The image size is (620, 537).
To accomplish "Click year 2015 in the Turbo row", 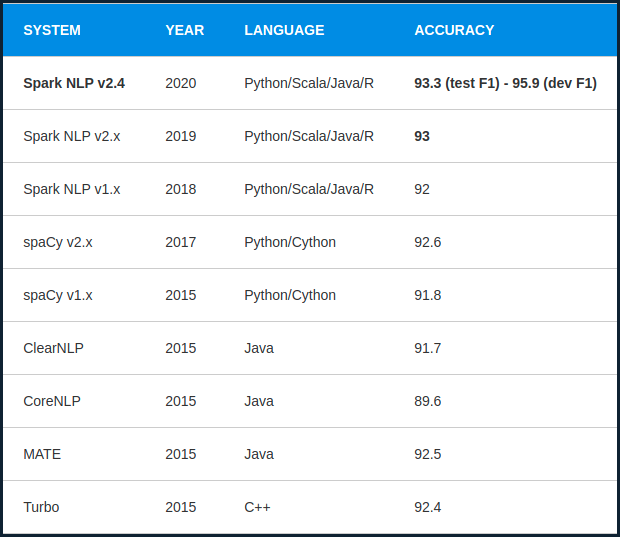I will (x=181, y=507).
